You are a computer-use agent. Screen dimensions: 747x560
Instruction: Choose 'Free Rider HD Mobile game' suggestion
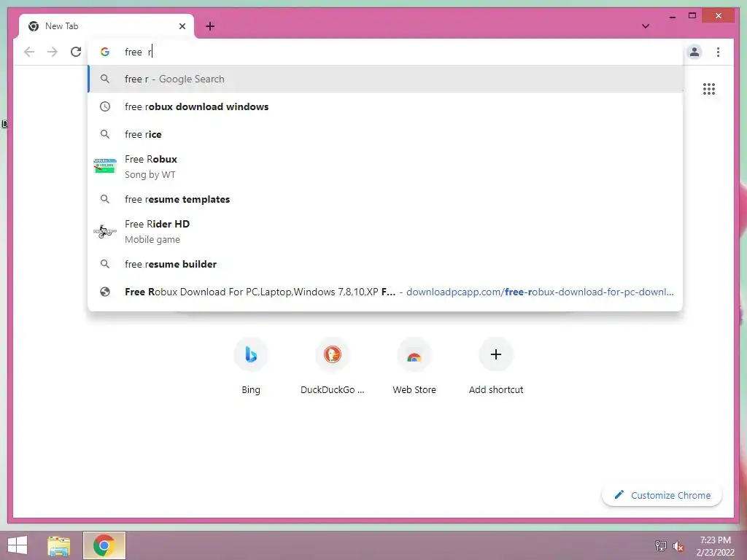click(x=385, y=231)
